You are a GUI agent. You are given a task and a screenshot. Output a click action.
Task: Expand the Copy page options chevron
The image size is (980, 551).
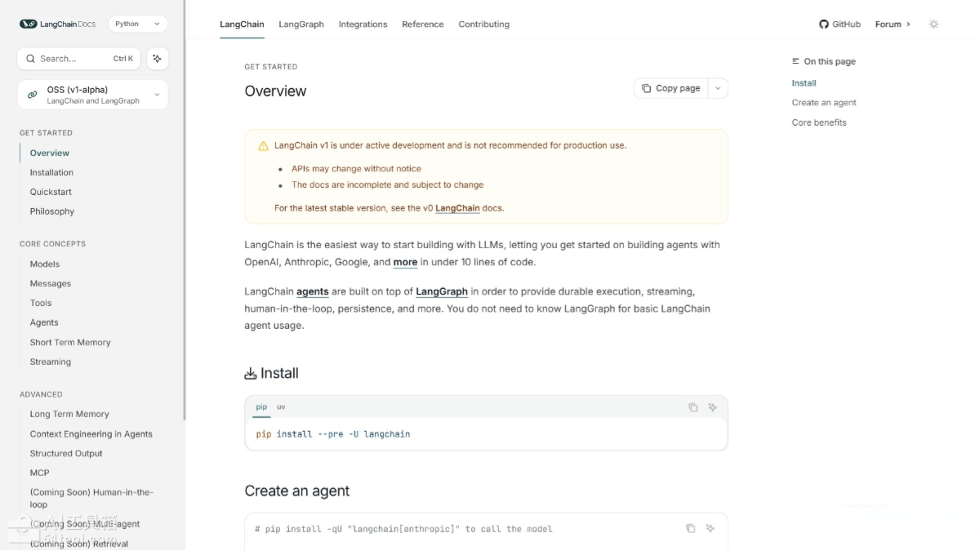[x=718, y=88]
